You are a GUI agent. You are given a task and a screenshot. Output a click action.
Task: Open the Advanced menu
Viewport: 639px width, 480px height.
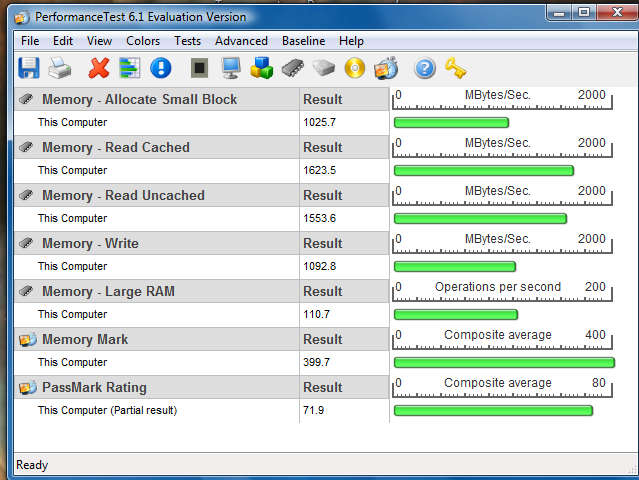pos(241,41)
